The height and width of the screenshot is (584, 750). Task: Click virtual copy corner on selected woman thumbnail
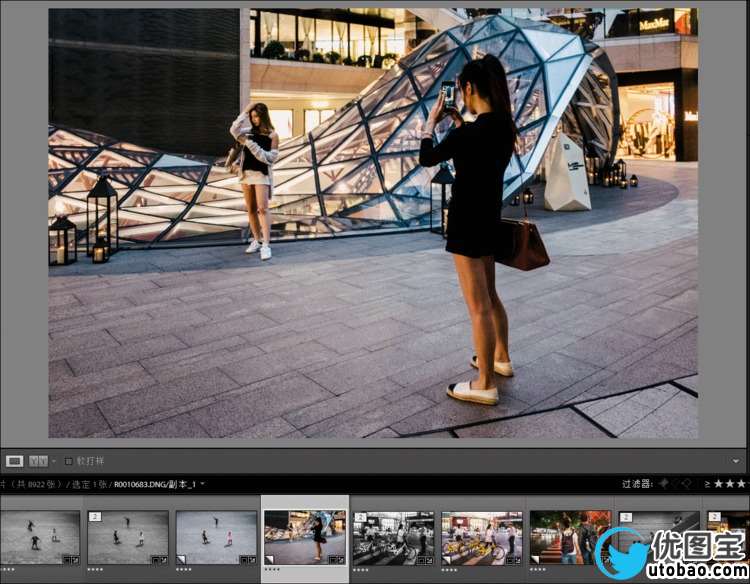click(x=269, y=560)
